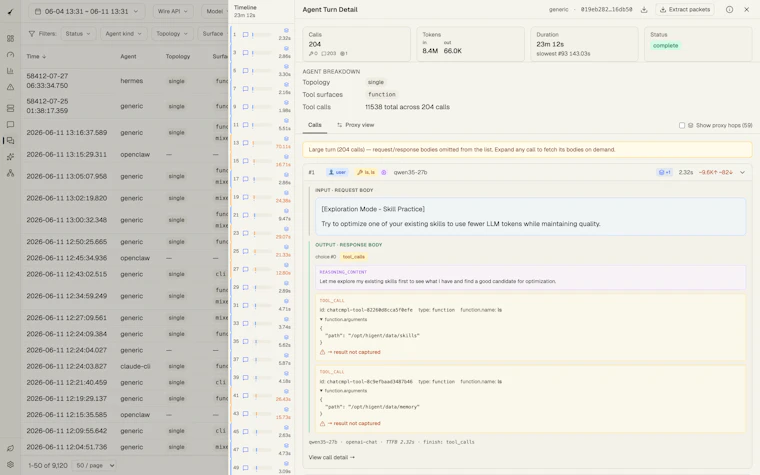Click the purple circle icon beside qwen35-27b
760x475 pixels.
pos(383,172)
